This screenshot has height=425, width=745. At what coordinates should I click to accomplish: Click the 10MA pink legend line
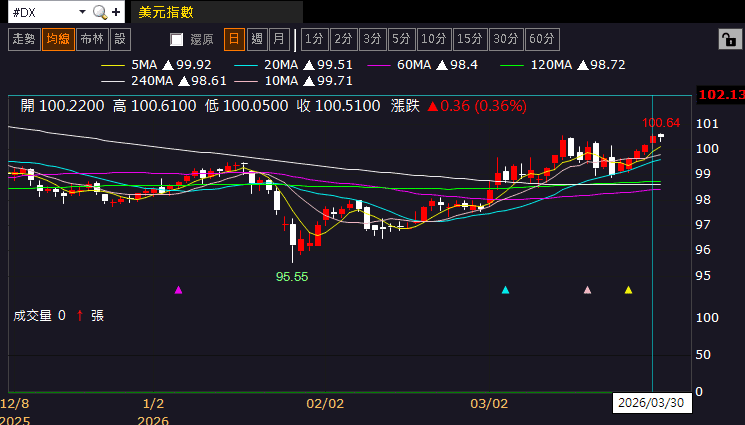(x=246, y=81)
